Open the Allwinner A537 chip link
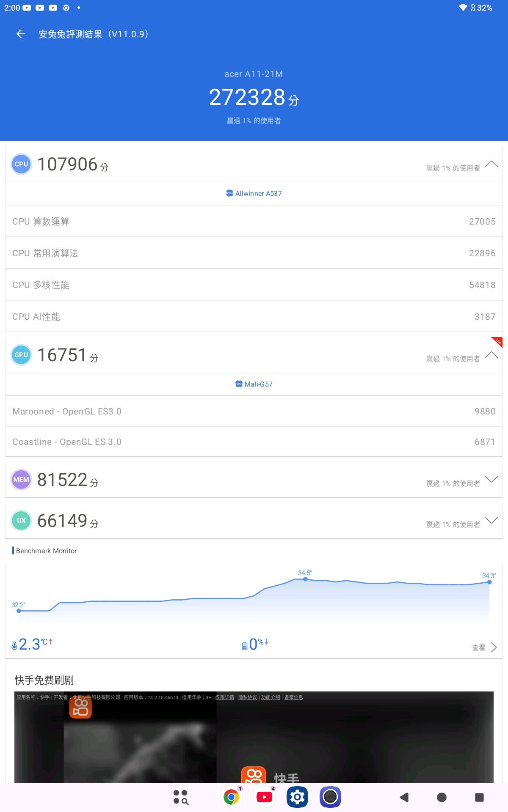This screenshot has width=508, height=812. click(x=254, y=193)
